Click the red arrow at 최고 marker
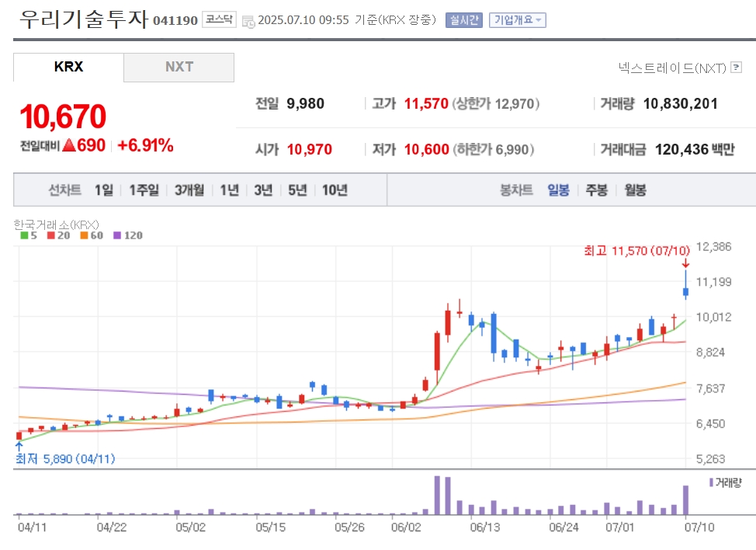The height and width of the screenshot is (550, 756). [x=685, y=263]
